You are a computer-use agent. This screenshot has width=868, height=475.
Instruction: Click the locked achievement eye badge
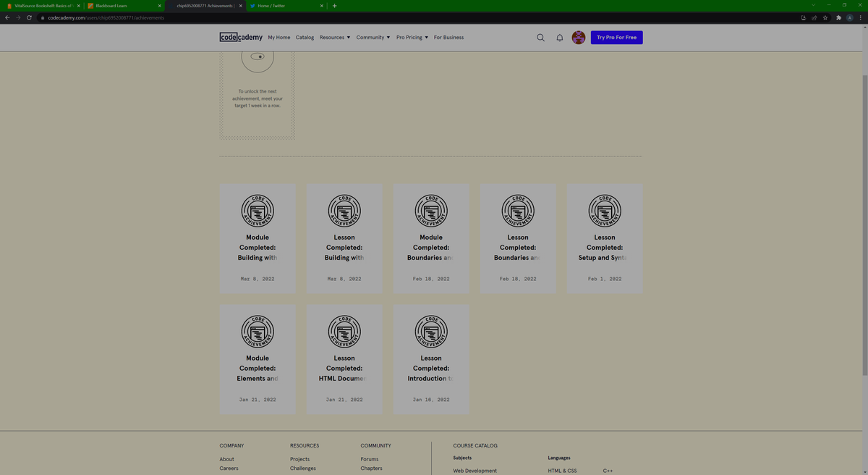pyautogui.click(x=258, y=56)
